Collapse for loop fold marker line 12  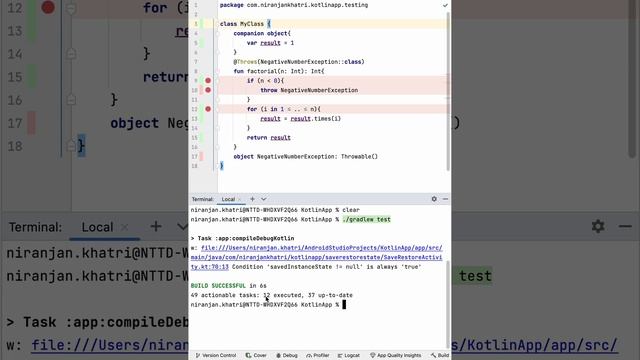(x=218, y=109)
